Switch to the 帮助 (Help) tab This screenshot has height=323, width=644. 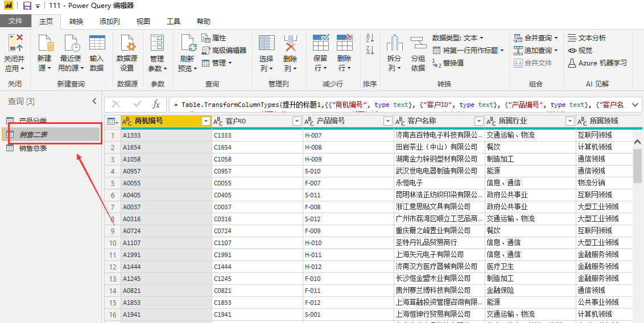click(x=204, y=22)
